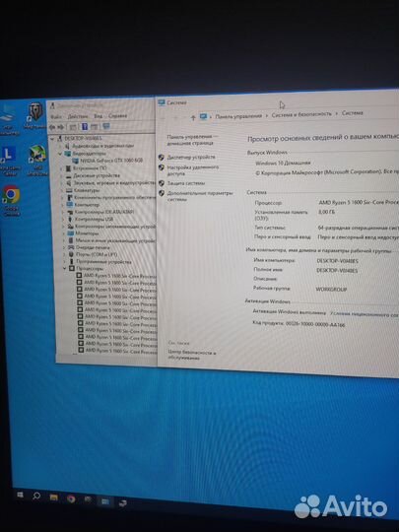Open Панель управления — домашняя страница link
Viewport: 399px width, 532px height.
pos(193,140)
